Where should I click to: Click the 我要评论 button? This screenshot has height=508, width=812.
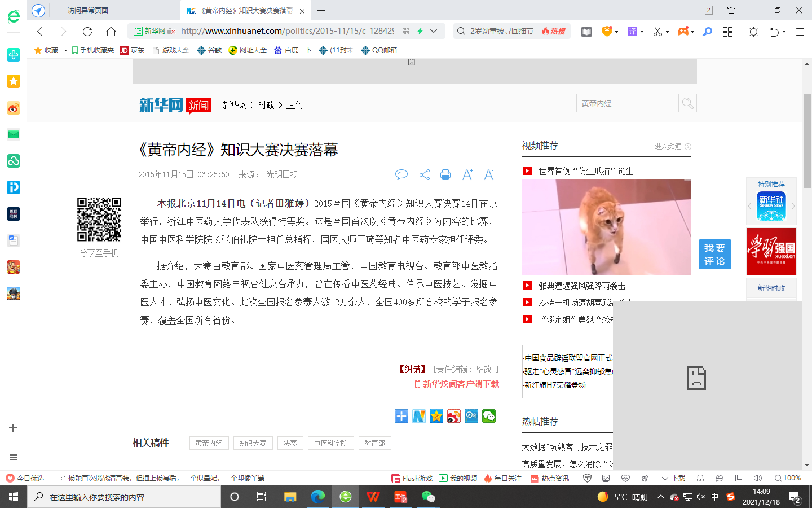click(714, 255)
